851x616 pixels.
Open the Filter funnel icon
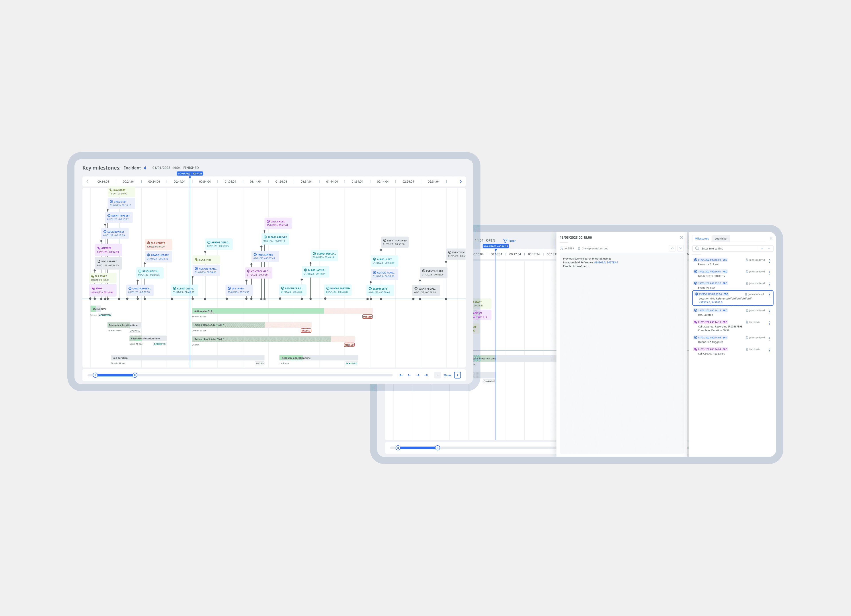click(x=505, y=241)
